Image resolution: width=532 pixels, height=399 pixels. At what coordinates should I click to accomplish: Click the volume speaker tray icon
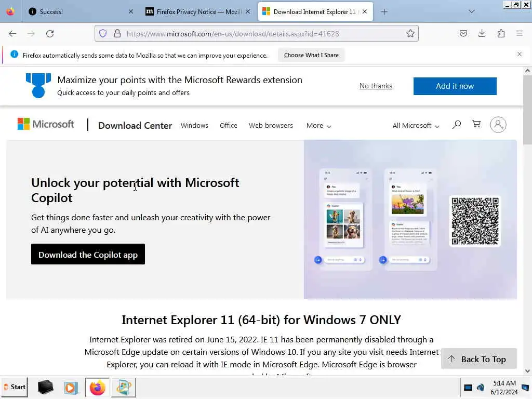pyautogui.click(x=481, y=388)
